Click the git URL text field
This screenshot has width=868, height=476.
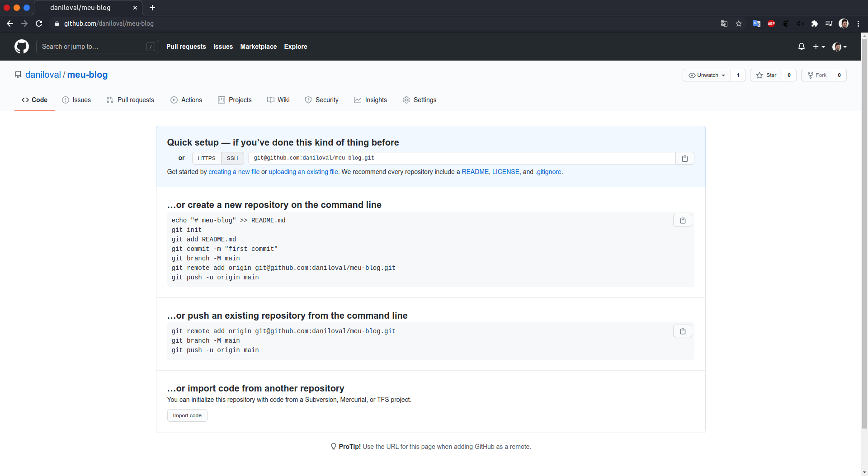tap(462, 158)
